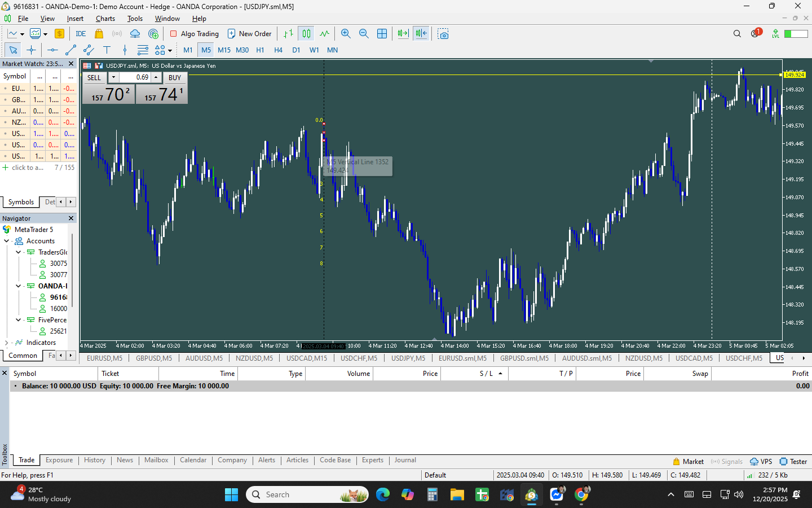The image size is (812, 508).
Task: Switch chart to line chart mode
Action: coord(324,34)
